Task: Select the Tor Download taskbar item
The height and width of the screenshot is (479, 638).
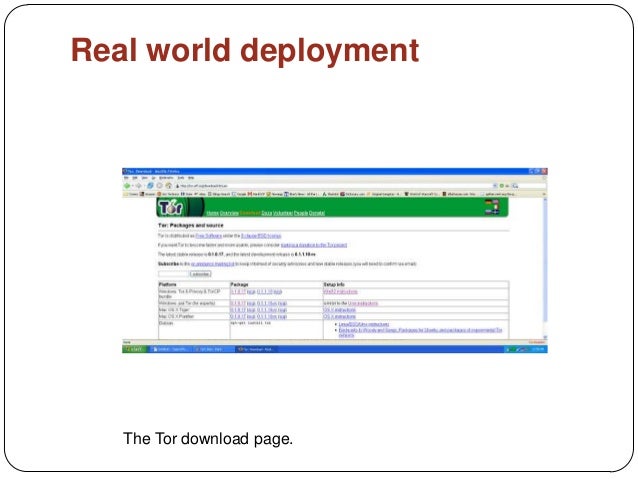Action: 256,349
